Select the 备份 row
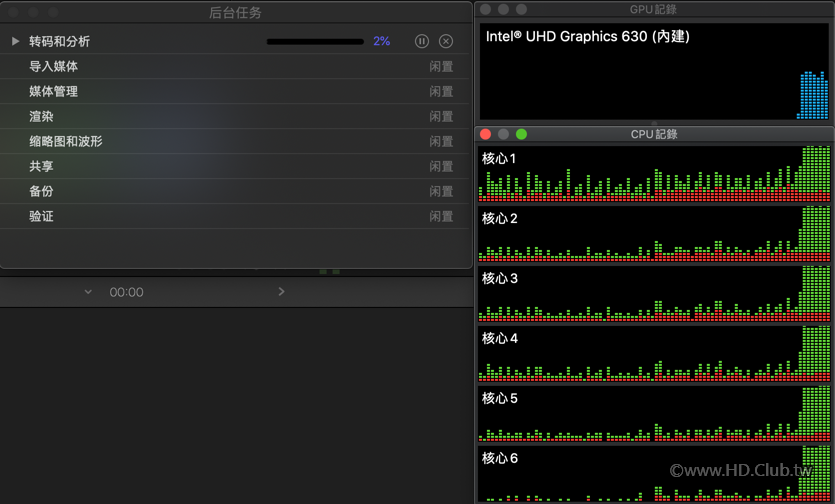The width and height of the screenshot is (835, 504). point(234,192)
